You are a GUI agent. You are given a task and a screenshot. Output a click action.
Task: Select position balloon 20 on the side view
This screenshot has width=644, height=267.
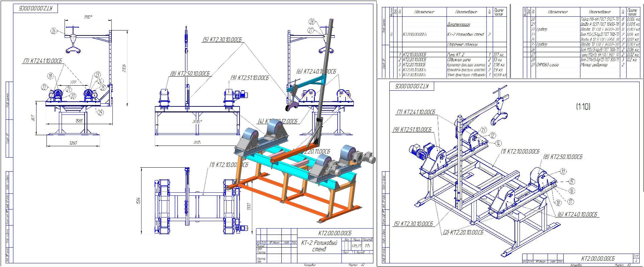coord(73,96)
